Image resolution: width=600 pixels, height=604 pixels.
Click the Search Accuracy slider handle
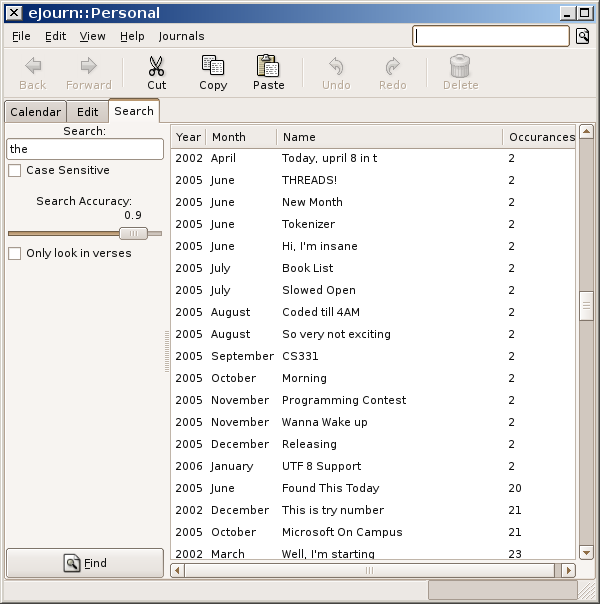click(x=132, y=233)
